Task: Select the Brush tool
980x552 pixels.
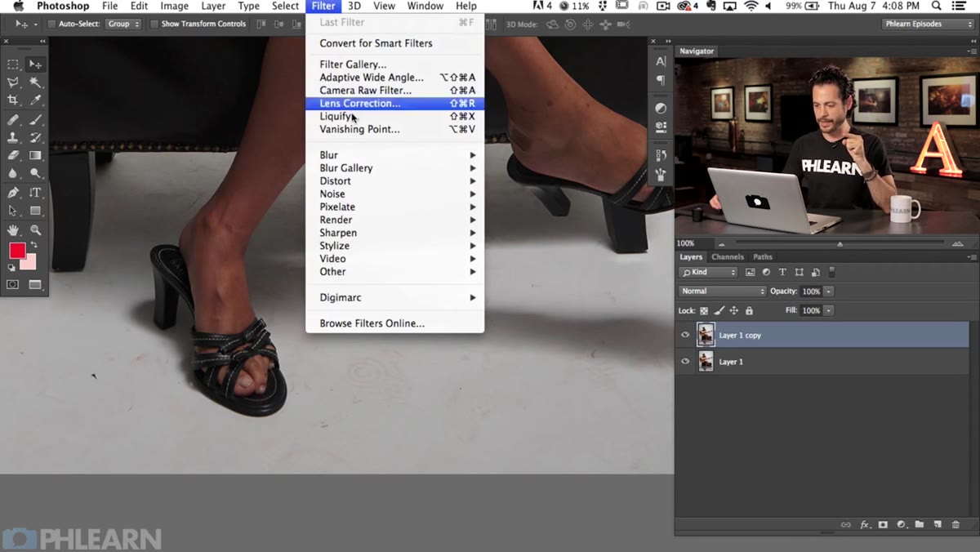Action: point(35,119)
